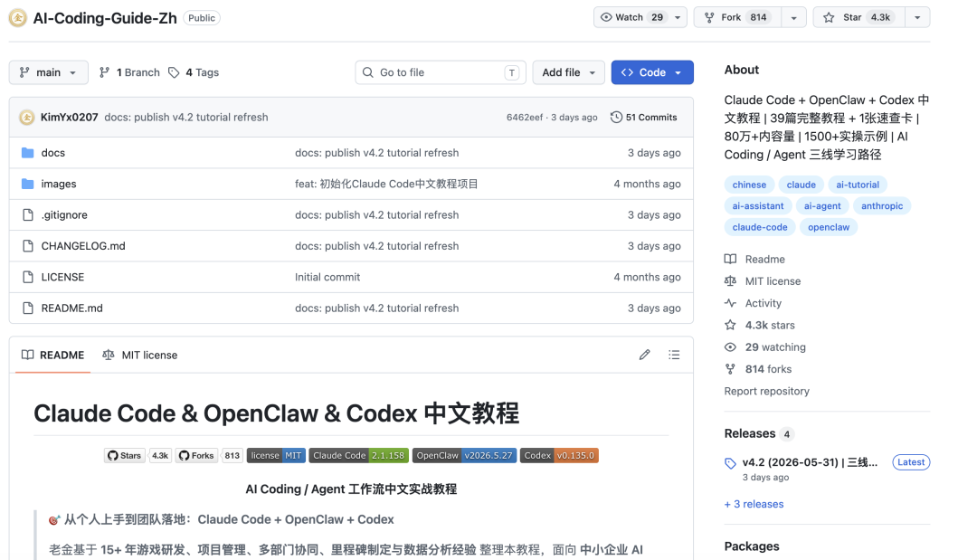Select the ai-agent topic tag

[x=821, y=205]
